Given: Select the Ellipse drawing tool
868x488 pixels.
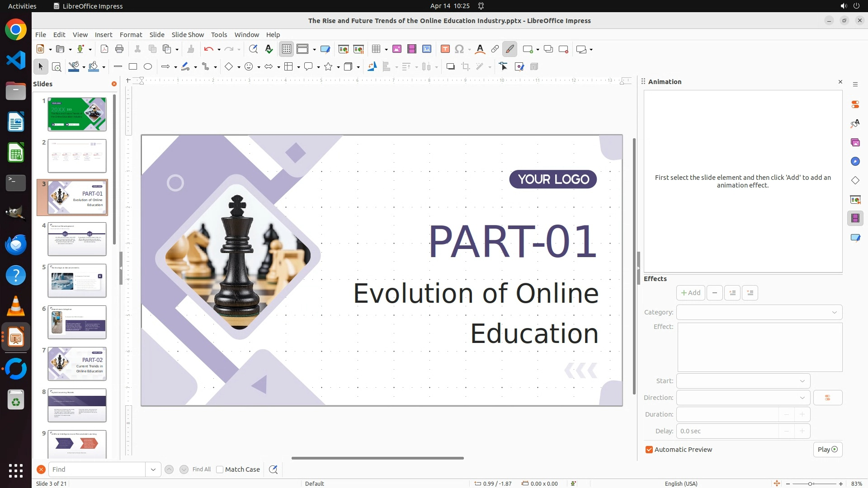Looking at the screenshot, I should (x=148, y=67).
